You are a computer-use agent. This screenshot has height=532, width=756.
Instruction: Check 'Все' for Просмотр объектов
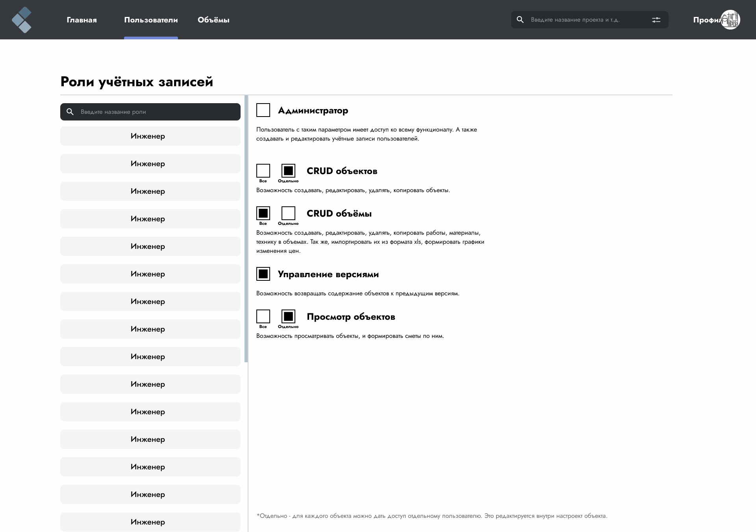tap(263, 317)
